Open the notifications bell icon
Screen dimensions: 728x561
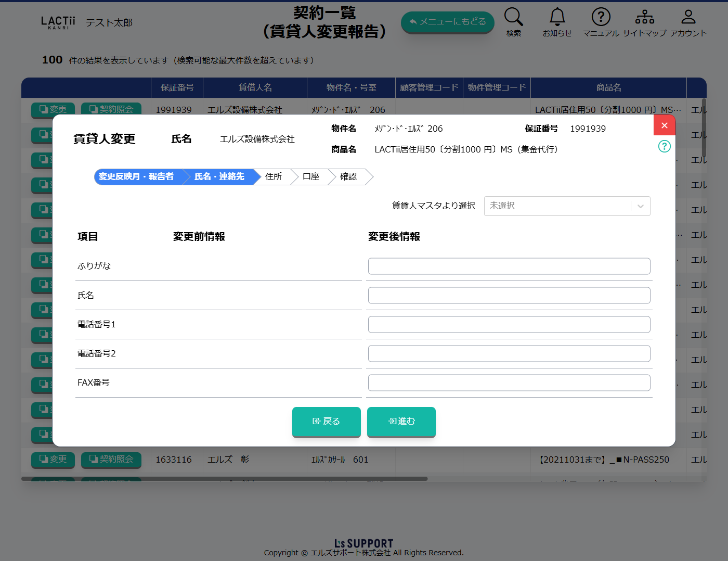coord(557,17)
